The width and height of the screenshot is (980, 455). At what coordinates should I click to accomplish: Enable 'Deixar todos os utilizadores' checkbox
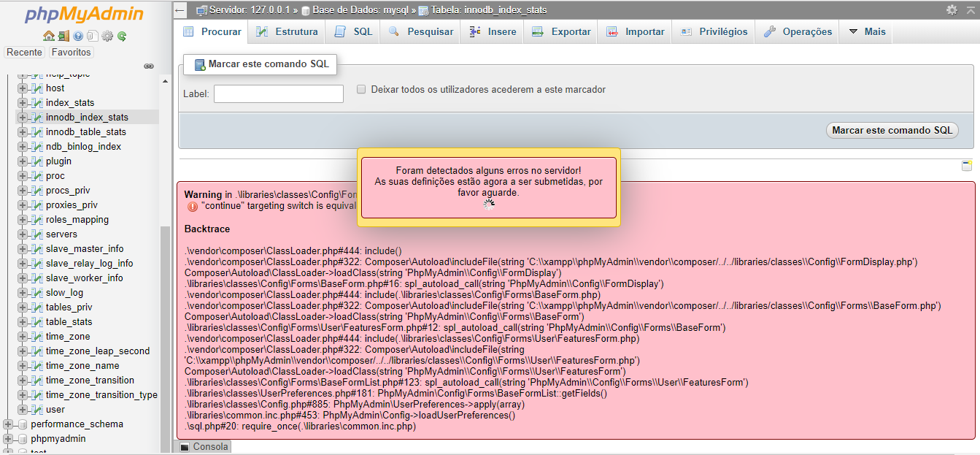(x=361, y=89)
